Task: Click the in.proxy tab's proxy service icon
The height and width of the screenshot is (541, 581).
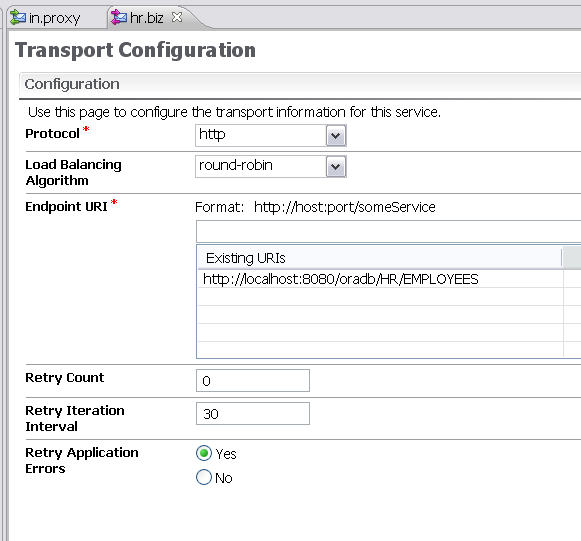Action: [x=17, y=17]
